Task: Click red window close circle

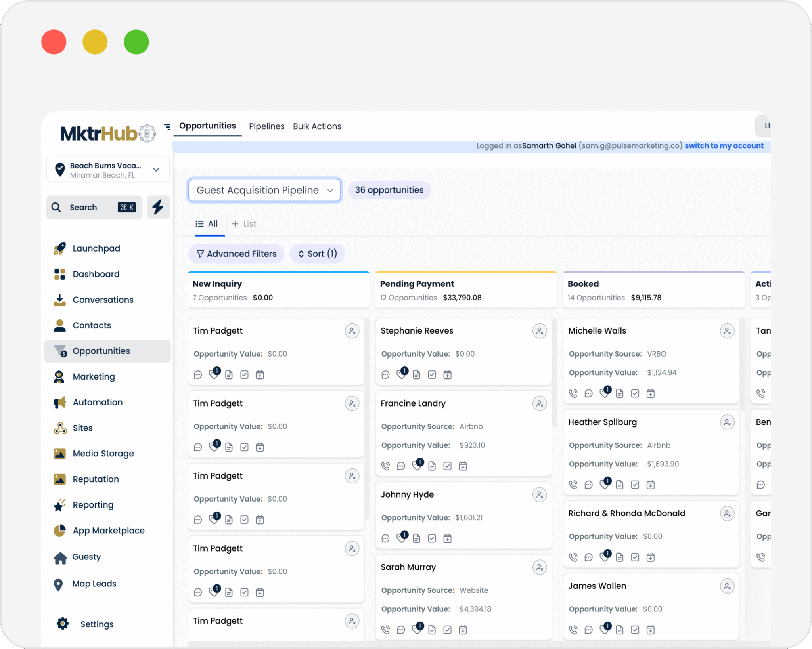Action: (54, 42)
